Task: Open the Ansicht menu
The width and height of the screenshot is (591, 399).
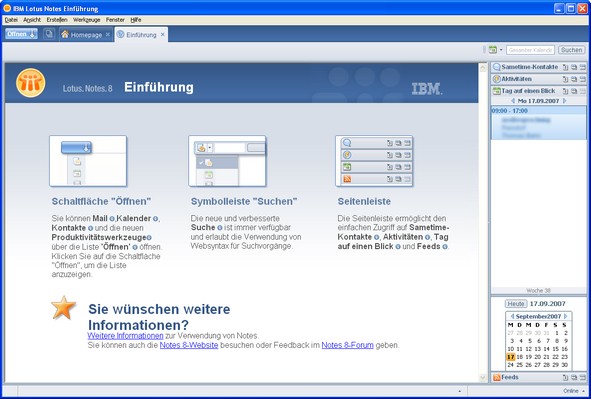Action: pyautogui.click(x=32, y=20)
